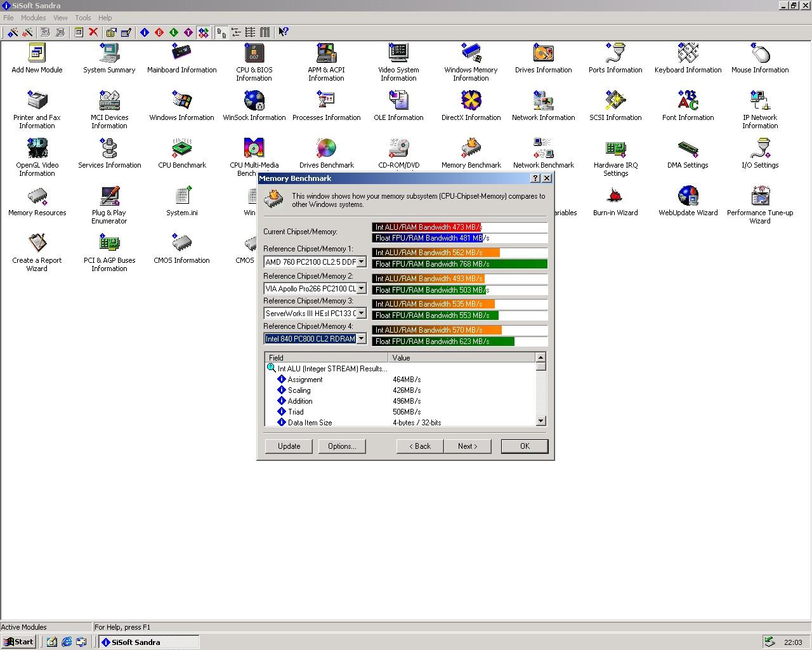Open the Memory Resources module

[x=37, y=201]
